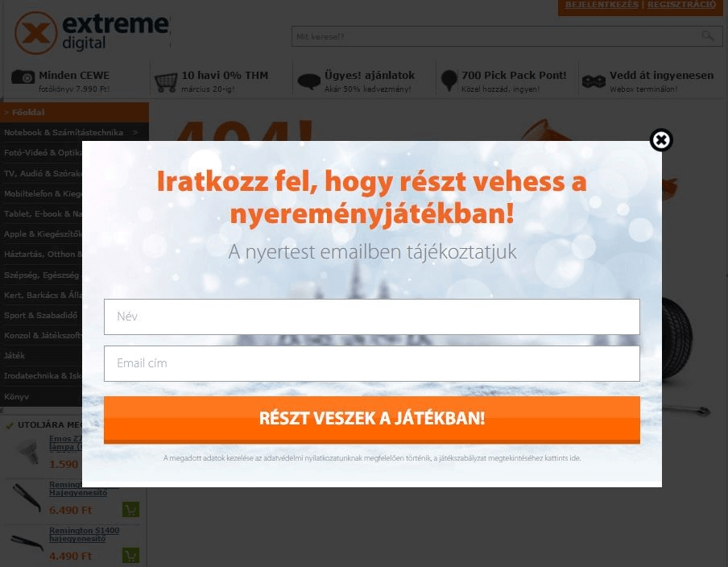Click the Webox terminal icon

[594, 81]
